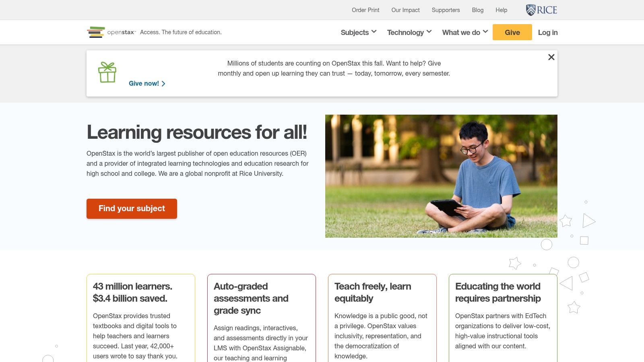Open the Technology dropdown chevron

pyautogui.click(x=429, y=32)
